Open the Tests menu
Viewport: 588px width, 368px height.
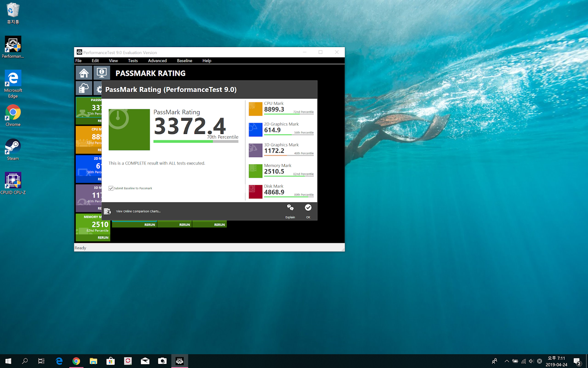[133, 61]
